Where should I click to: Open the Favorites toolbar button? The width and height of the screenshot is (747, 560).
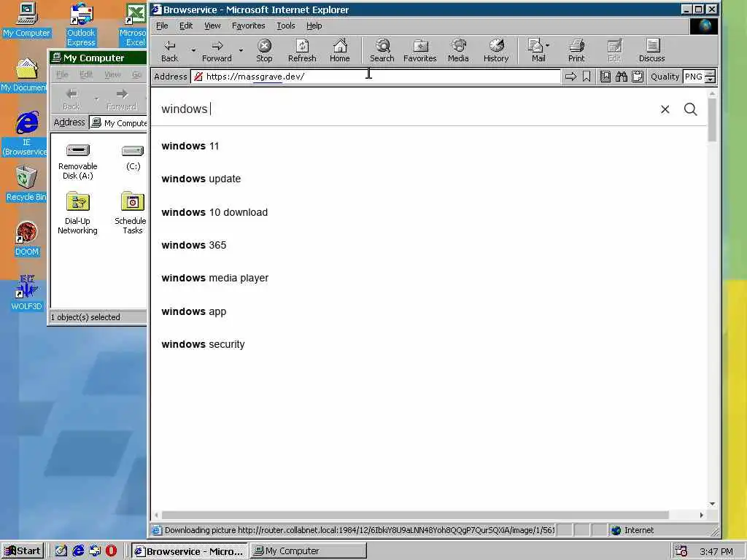(x=419, y=51)
